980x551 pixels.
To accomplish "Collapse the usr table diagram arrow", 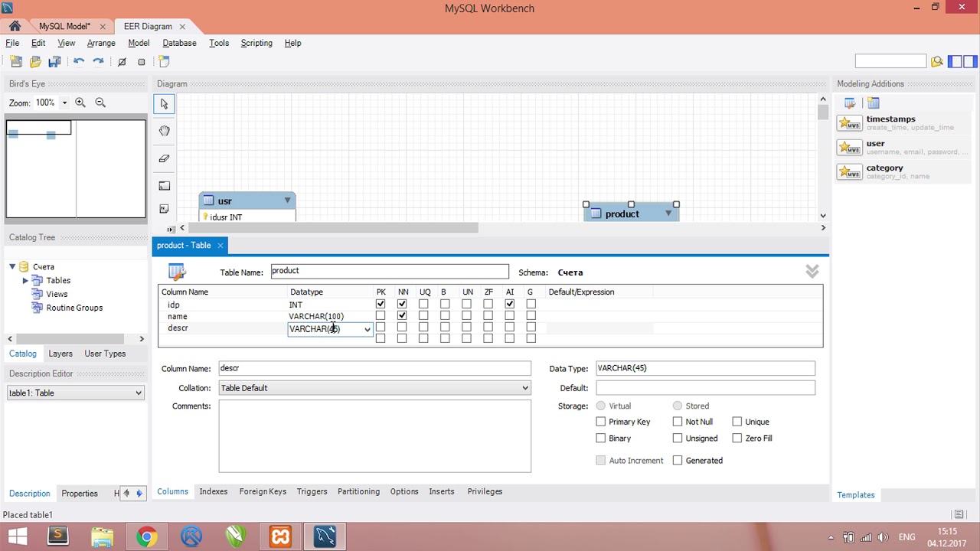I will (x=287, y=201).
